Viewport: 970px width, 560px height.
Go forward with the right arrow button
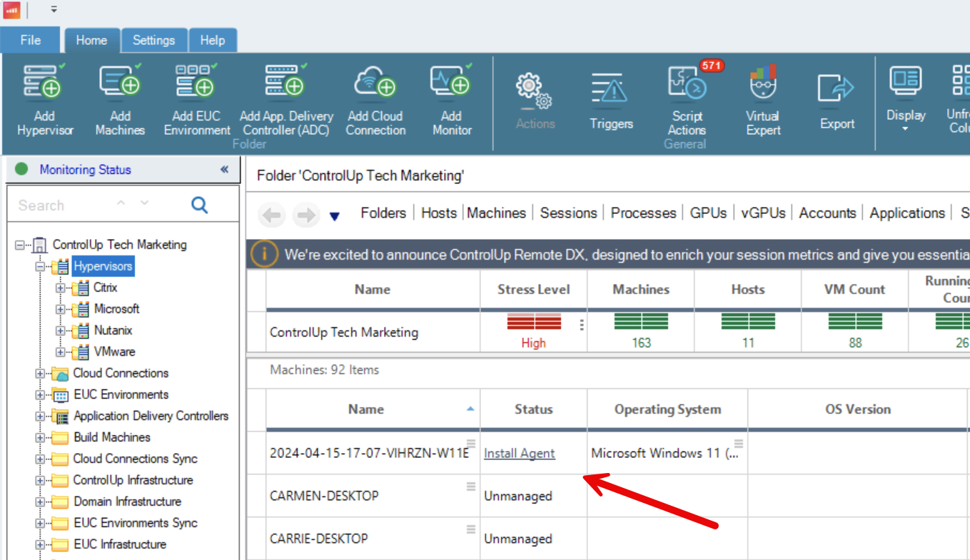[x=305, y=215]
